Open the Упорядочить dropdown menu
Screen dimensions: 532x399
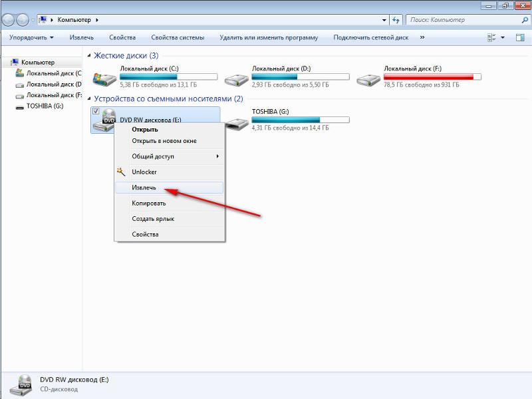coord(31,37)
